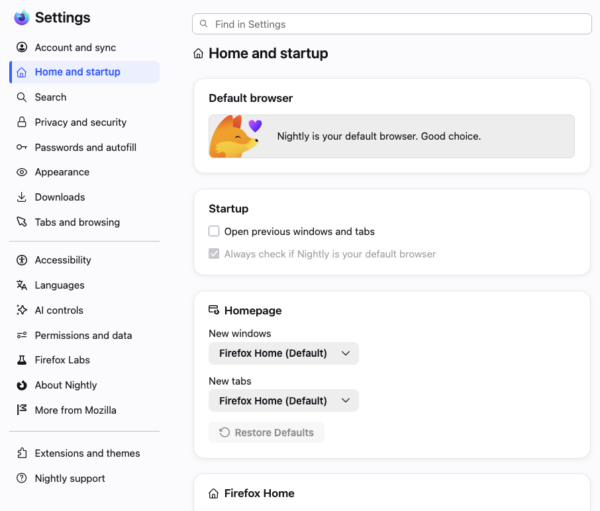Go to Tabs and browsing category
This screenshot has width=600, height=511.
[x=84, y=222]
